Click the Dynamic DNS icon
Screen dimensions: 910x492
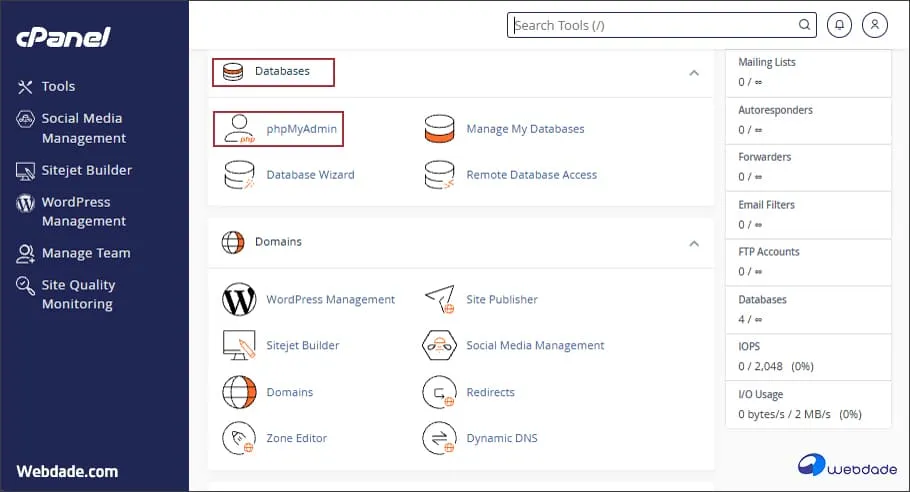pos(439,438)
